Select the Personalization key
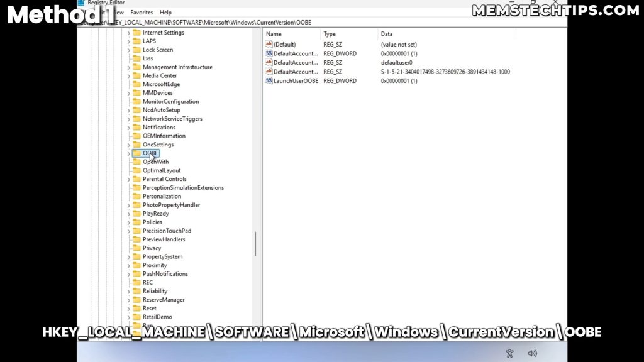The height and width of the screenshot is (362, 644). (x=162, y=196)
